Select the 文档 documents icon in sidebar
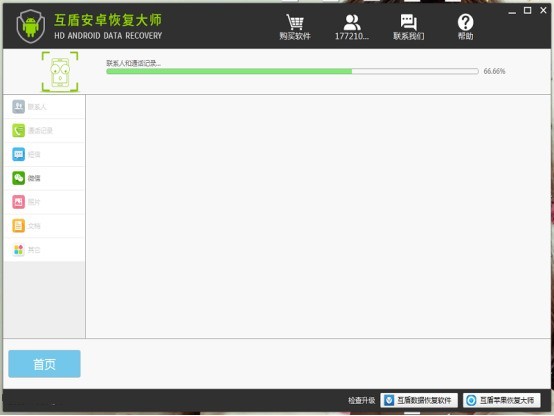 (18, 226)
